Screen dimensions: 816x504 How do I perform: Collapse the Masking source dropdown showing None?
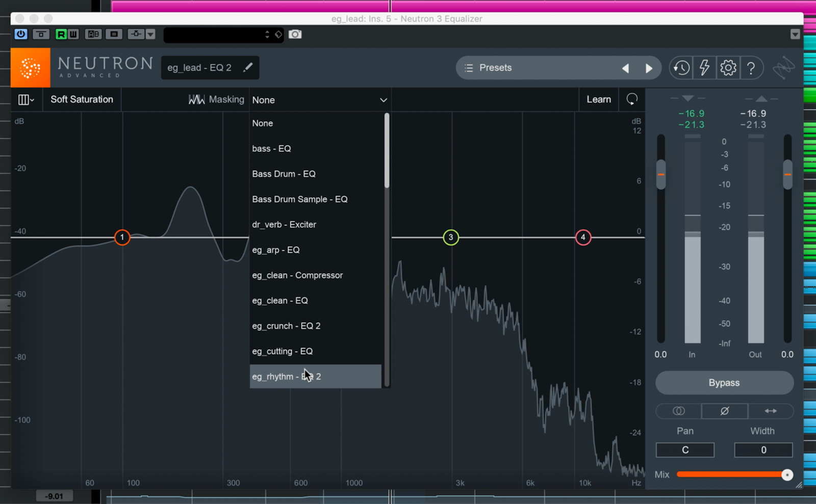pyautogui.click(x=320, y=100)
